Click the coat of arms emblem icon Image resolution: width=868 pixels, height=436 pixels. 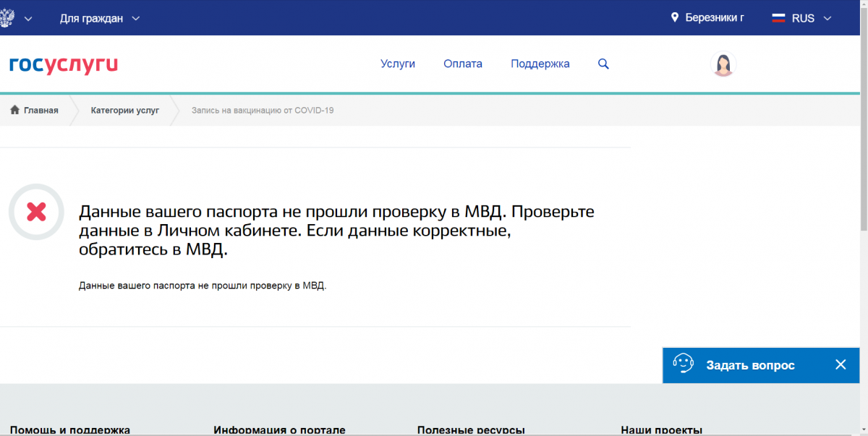[7, 18]
